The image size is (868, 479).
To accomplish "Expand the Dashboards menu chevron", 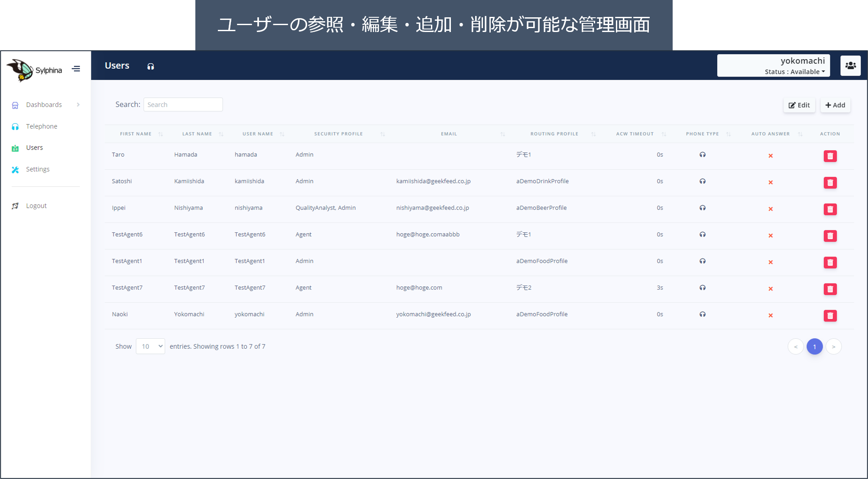I will point(78,105).
